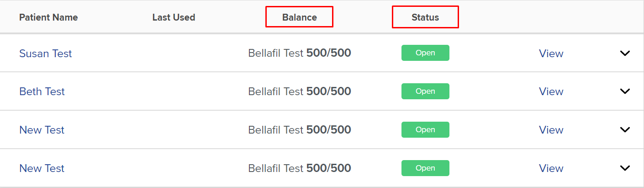Sort by the Patient Name column header
This screenshot has width=644, height=188.
(x=48, y=17)
